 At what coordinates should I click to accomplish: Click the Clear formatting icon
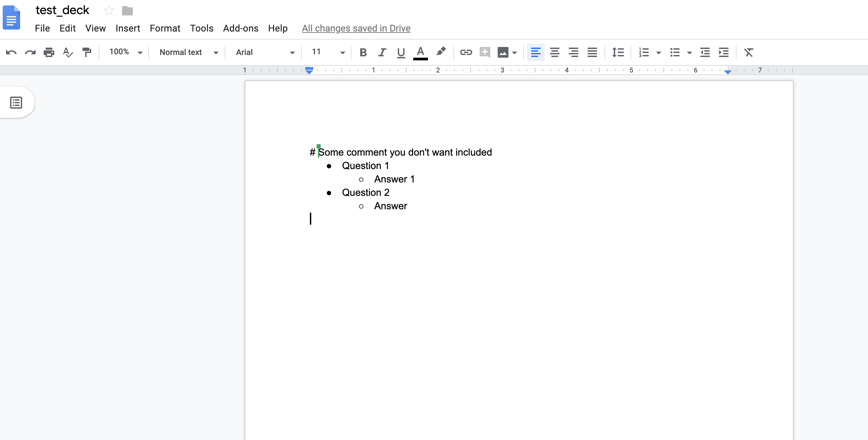(748, 52)
